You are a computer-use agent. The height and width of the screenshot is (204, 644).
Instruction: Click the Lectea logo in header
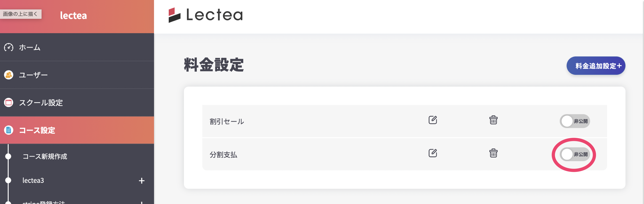click(x=205, y=15)
